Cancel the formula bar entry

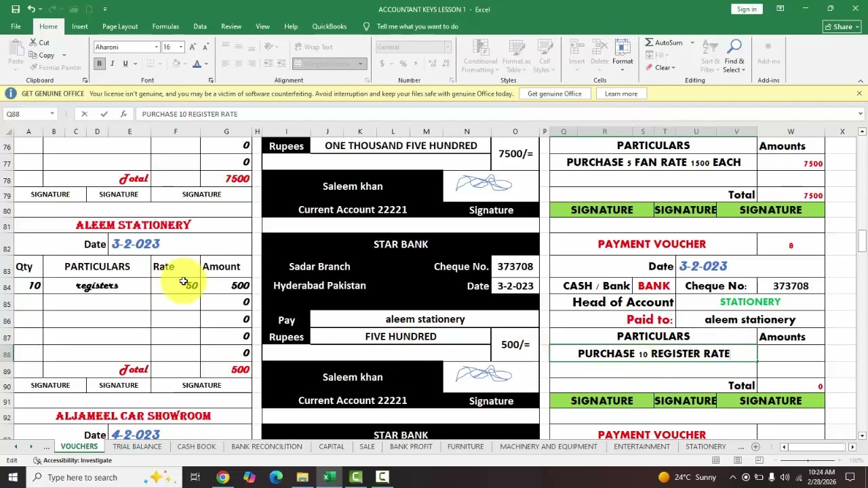[x=84, y=114]
